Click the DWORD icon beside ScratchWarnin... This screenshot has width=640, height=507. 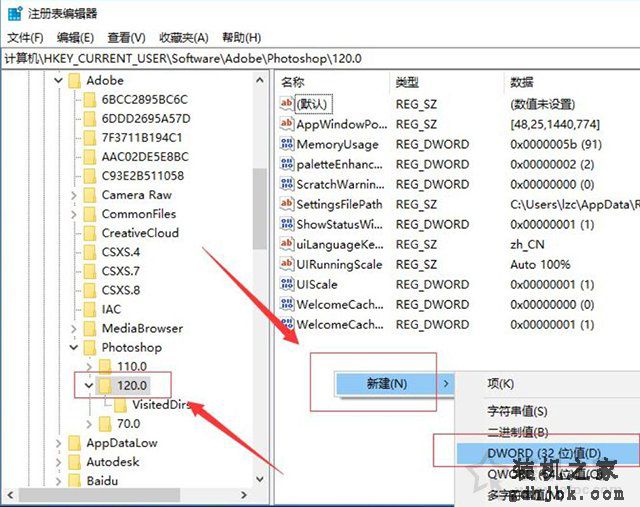(287, 183)
